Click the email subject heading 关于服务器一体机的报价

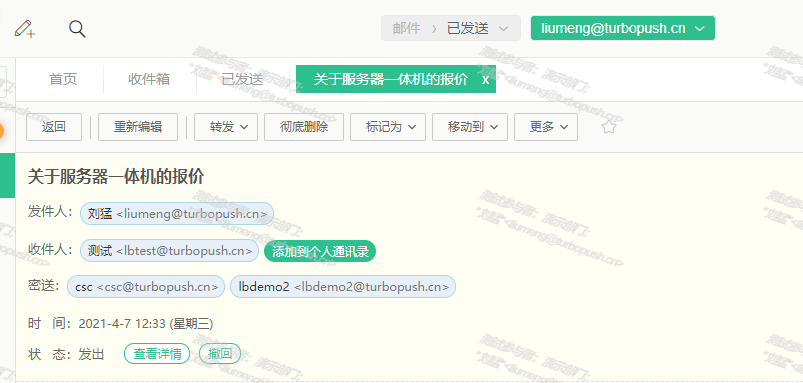click(x=116, y=177)
